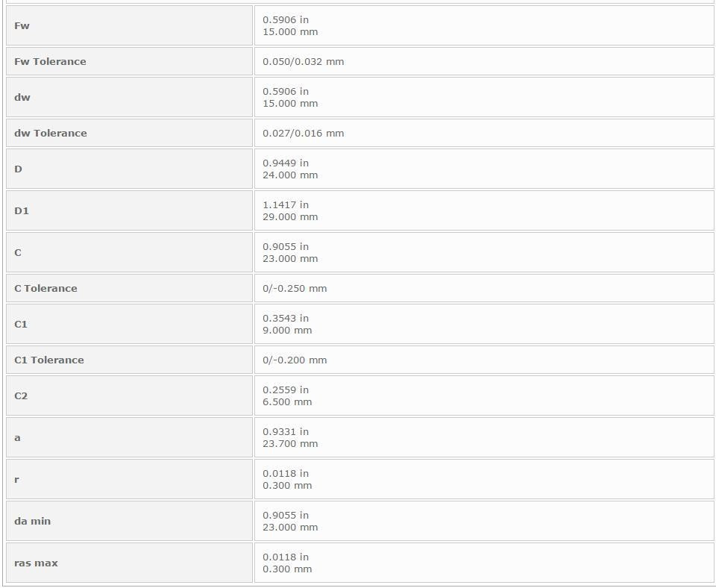Click the Fw label cell
This screenshot has width=716, height=588.
click(129, 25)
